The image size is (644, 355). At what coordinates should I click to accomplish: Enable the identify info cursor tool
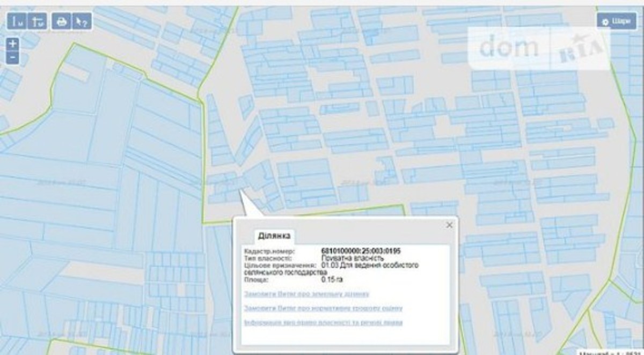[82, 21]
